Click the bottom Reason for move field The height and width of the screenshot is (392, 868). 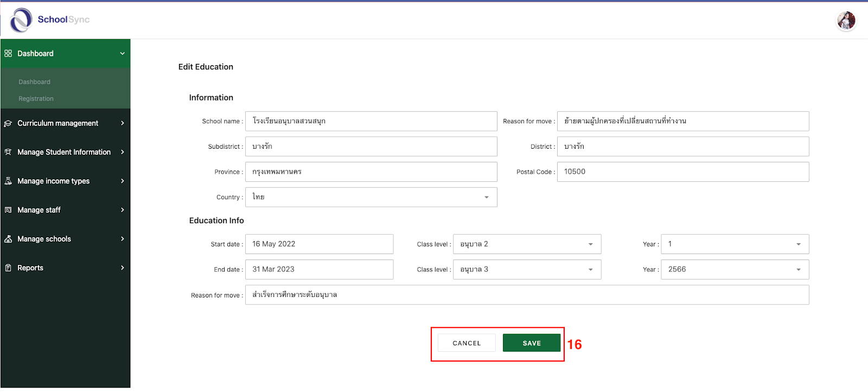pos(527,295)
